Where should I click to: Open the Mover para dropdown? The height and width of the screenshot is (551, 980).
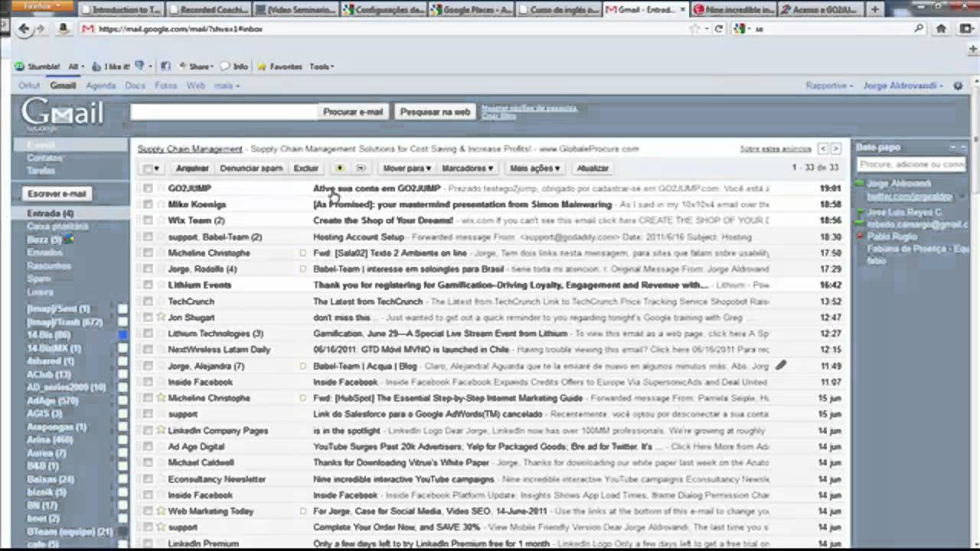pos(407,168)
